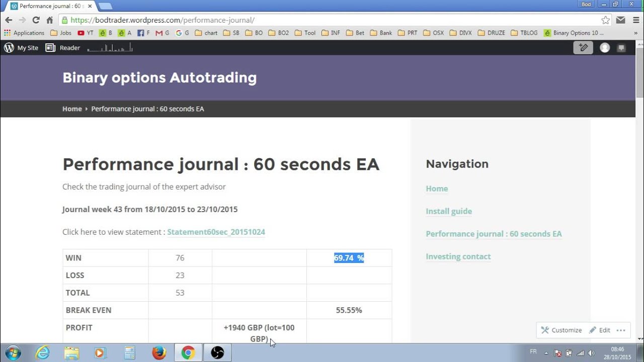Viewport: 644px width, 362px height.
Task: Click the Journal week 43 heading text
Action: [x=150, y=209]
